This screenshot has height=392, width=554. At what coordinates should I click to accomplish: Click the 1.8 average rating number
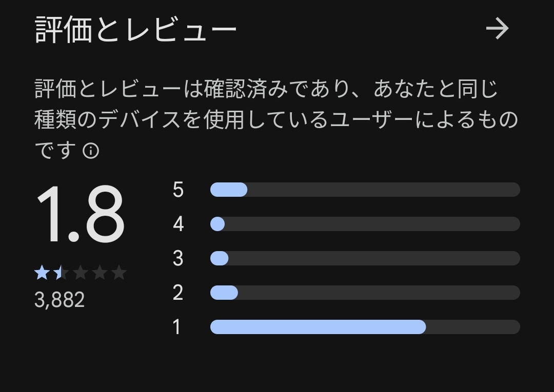pyautogui.click(x=81, y=214)
